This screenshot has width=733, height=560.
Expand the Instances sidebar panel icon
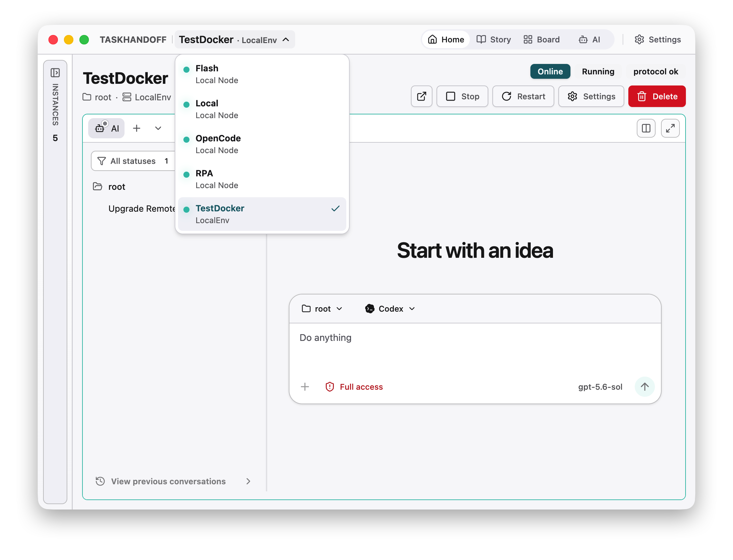55,73
